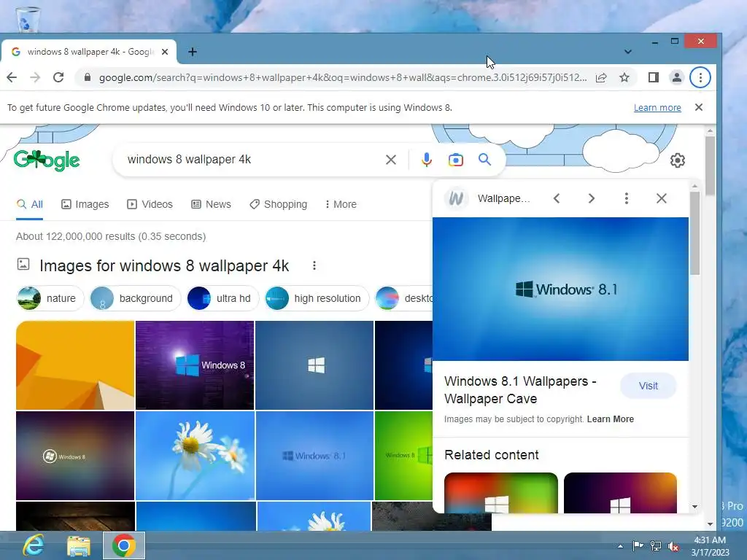Click the Wallpaper Cave site icon
Screen dimensions: 747x560
click(456, 198)
